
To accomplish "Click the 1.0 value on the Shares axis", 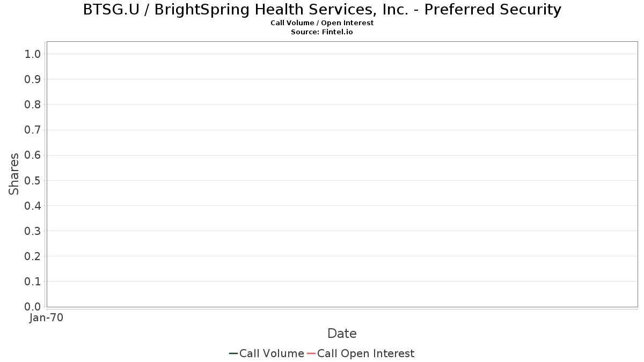I will [x=33, y=54].
